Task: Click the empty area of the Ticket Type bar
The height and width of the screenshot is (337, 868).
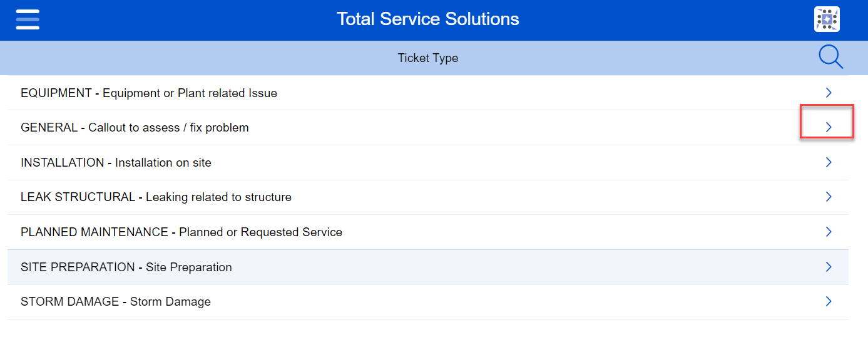Action: [x=188, y=58]
